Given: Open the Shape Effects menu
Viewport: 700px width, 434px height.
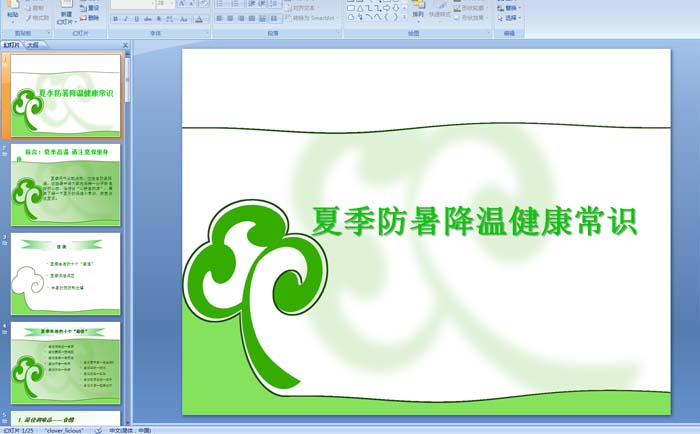Looking at the screenshot, I should click(x=470, y=18).
